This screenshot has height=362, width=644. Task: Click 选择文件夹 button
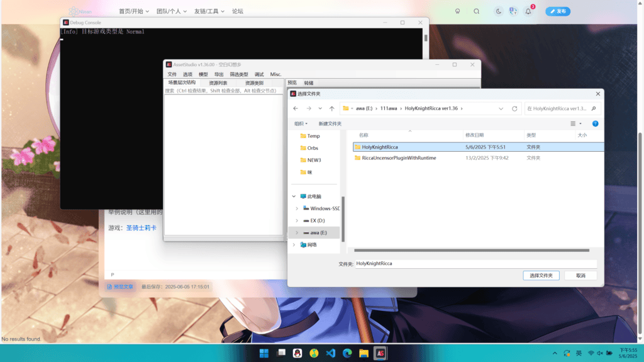[541, 276]
